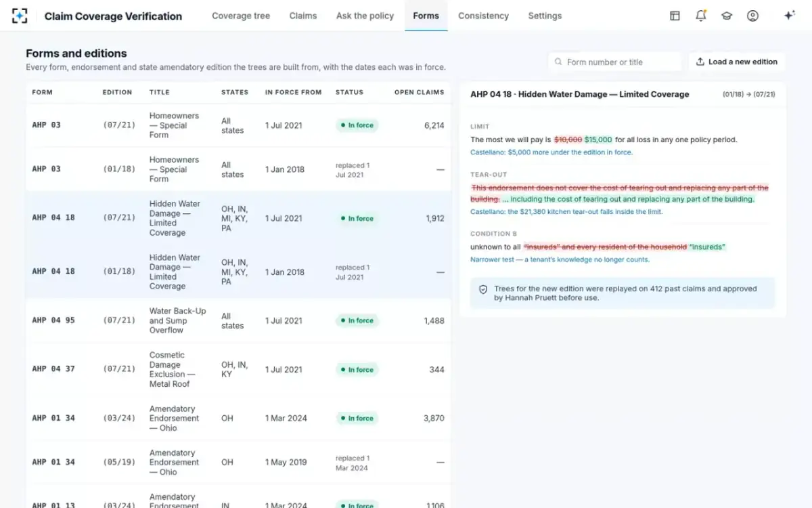Click the Narrower test tenant's knowledge note
Screen dimensions: 812x508
560,259
